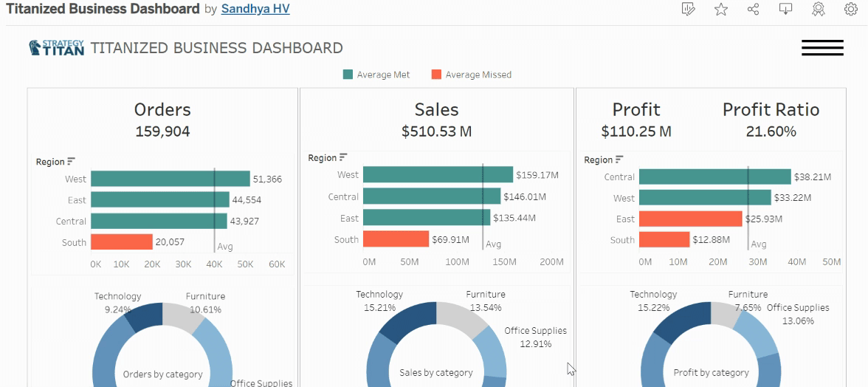868x387 pixels.
Task: Select Average Missed orange legend swatch
Action: (436, 75)
